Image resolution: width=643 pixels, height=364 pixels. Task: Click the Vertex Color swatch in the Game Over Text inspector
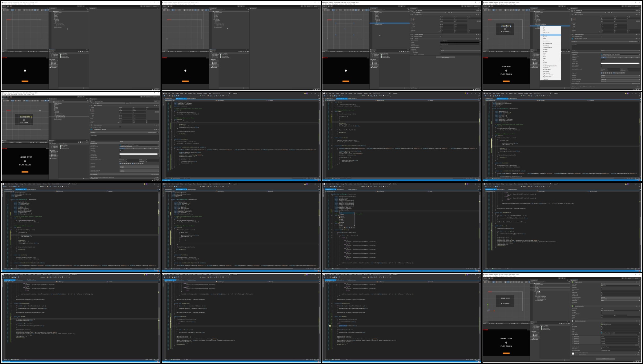pyautogui.click(x=138, y=154)
